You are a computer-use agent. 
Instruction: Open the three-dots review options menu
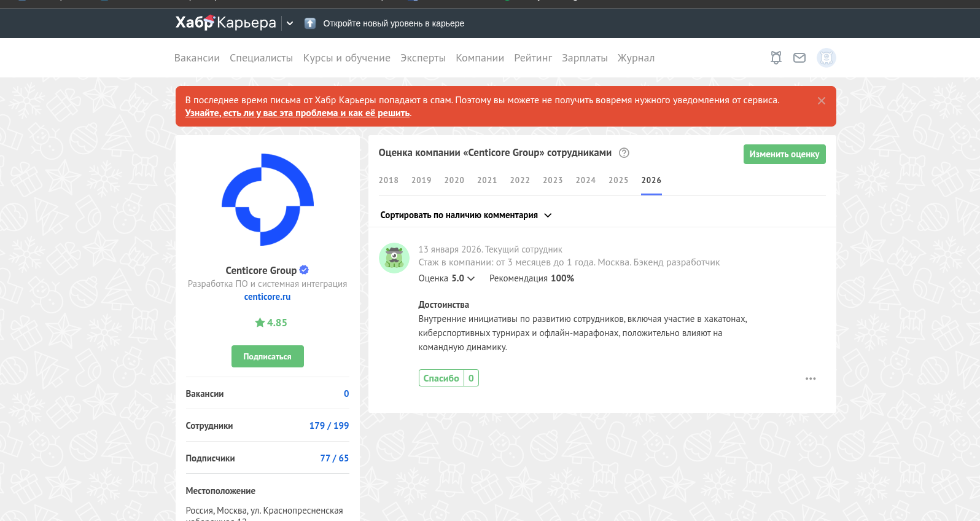(x=811, y=378)
